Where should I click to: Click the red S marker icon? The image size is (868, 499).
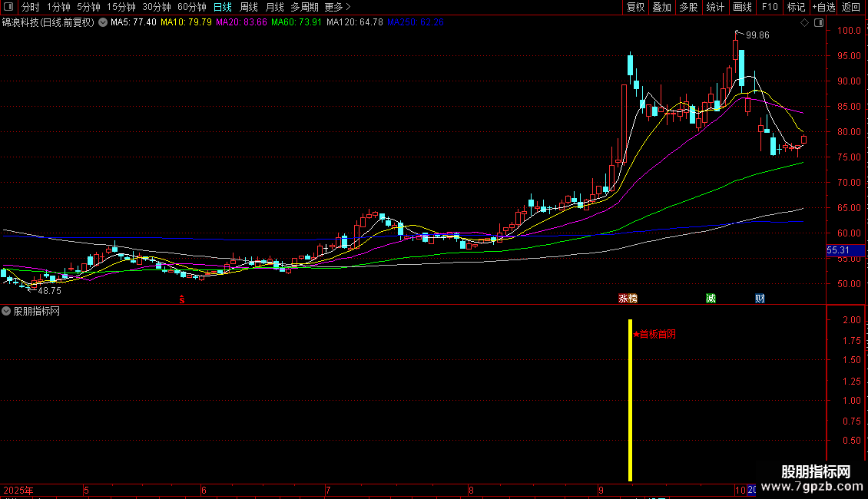tap(181, 299)
